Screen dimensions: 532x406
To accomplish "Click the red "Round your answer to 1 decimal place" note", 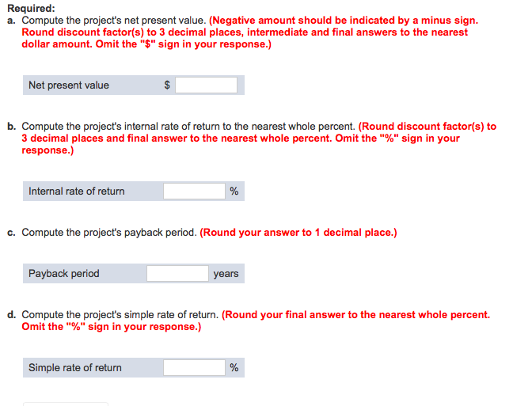I will (298, 233).
